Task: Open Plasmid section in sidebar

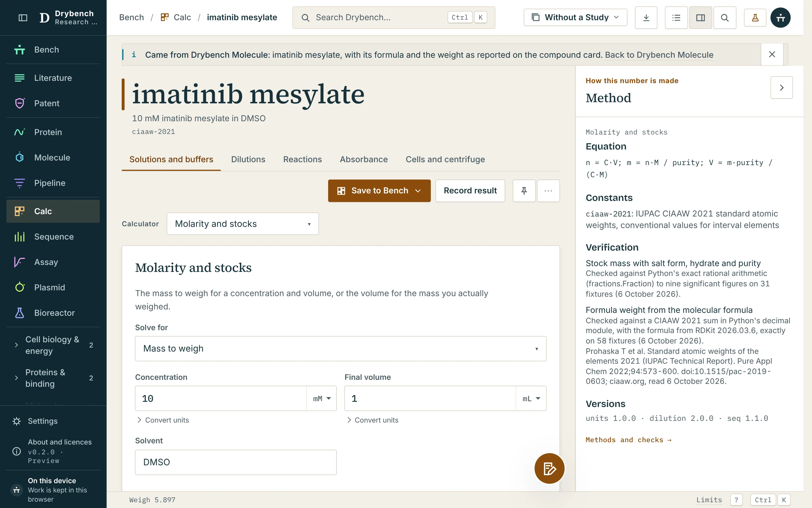Action: coord(53,287)
